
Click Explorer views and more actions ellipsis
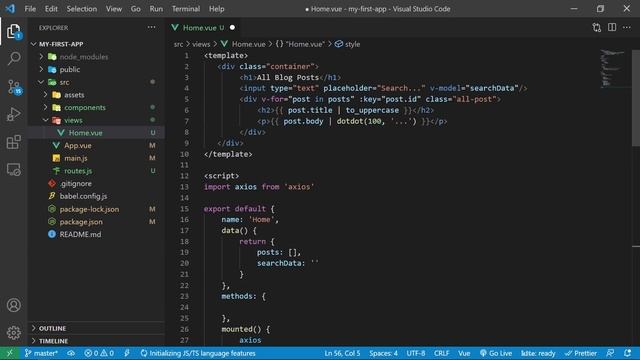151,27
